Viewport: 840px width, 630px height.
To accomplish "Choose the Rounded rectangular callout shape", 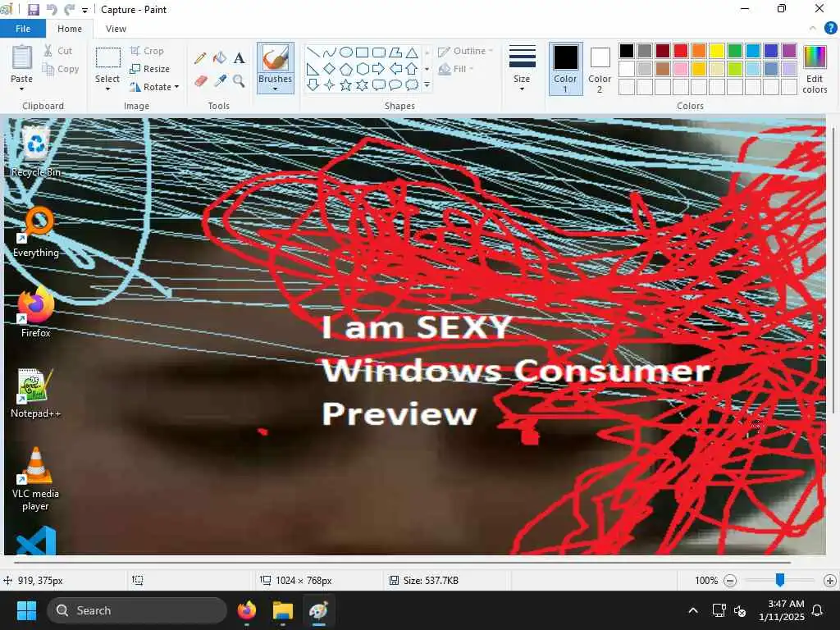I will click(379, 84).
